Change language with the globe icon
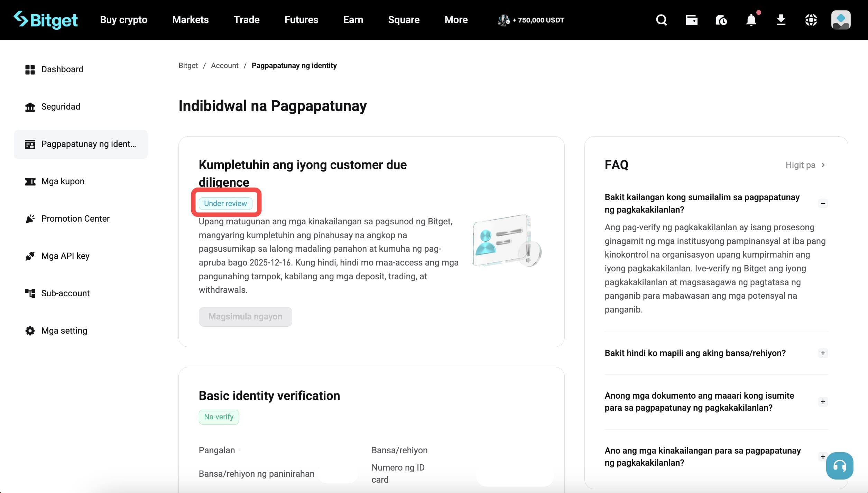Screen dimensions: 868x493 (x=811, y=20)
